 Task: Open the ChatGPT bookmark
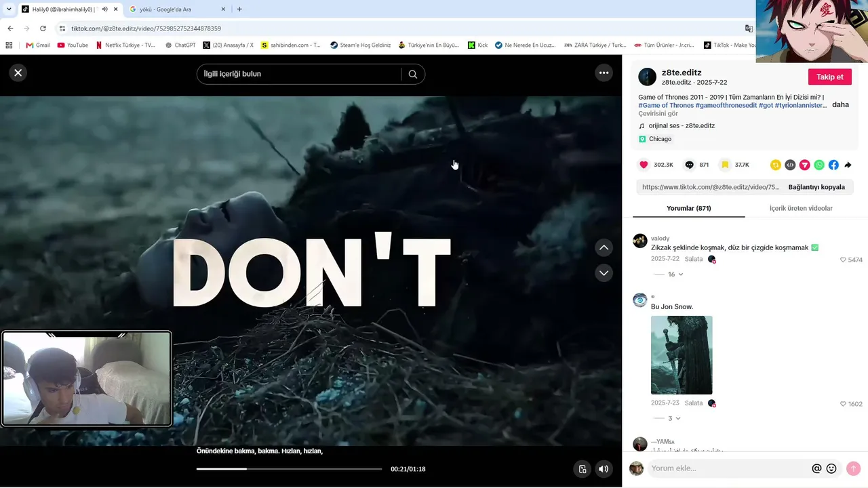point(180,45)
